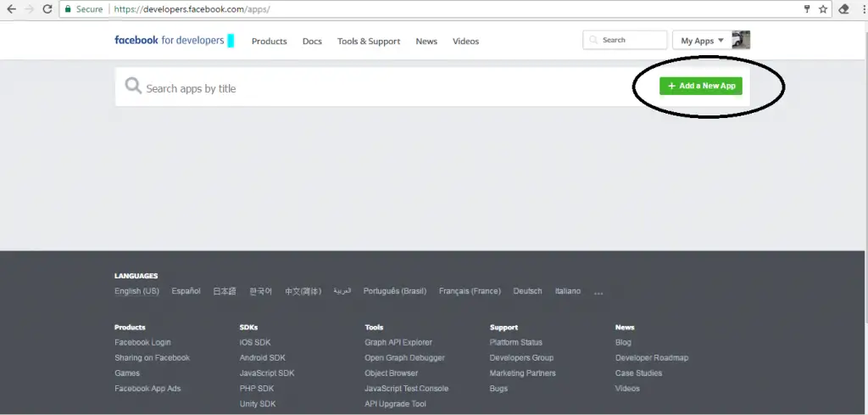
Task: Open the Facebook Login footer link
Action: 142,342
